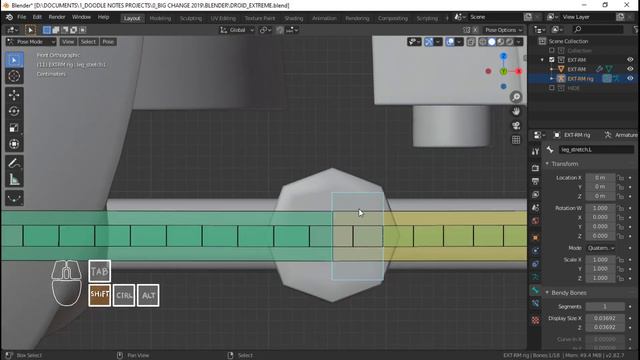Screen dimensions: 640x360
Task: Open the Output properties tab
Action: pyautogui.click(x=535, y=181)
